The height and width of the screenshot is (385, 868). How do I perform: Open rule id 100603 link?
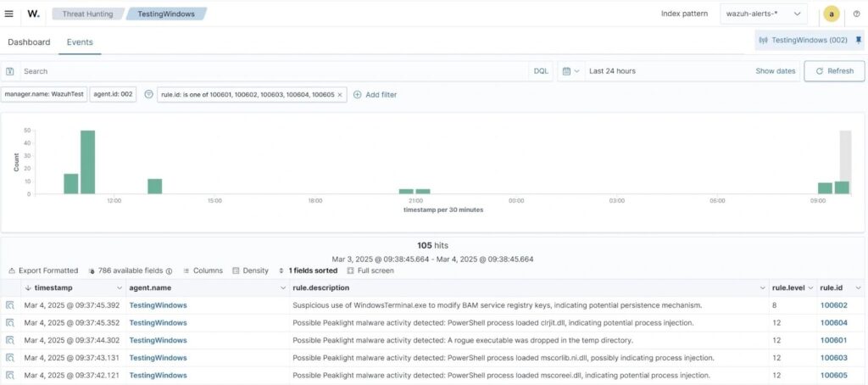click(834, 358)
